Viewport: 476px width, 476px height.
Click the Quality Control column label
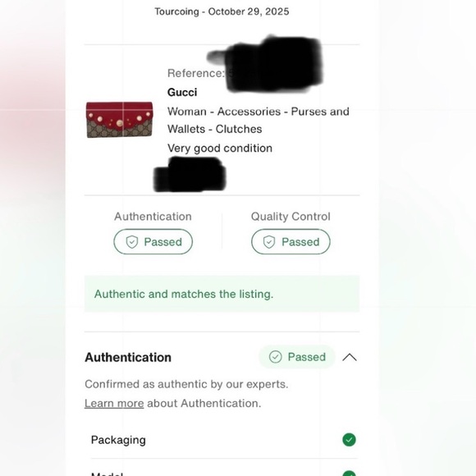[291, 217]
